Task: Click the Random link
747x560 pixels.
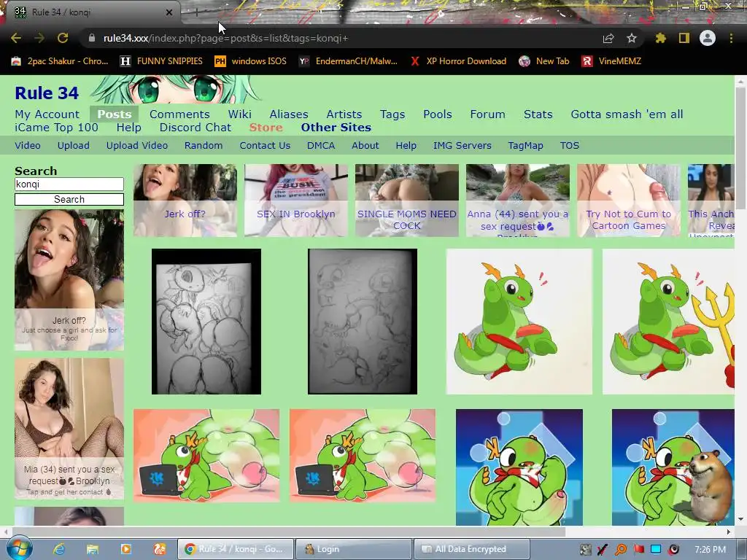Action: 204,146
